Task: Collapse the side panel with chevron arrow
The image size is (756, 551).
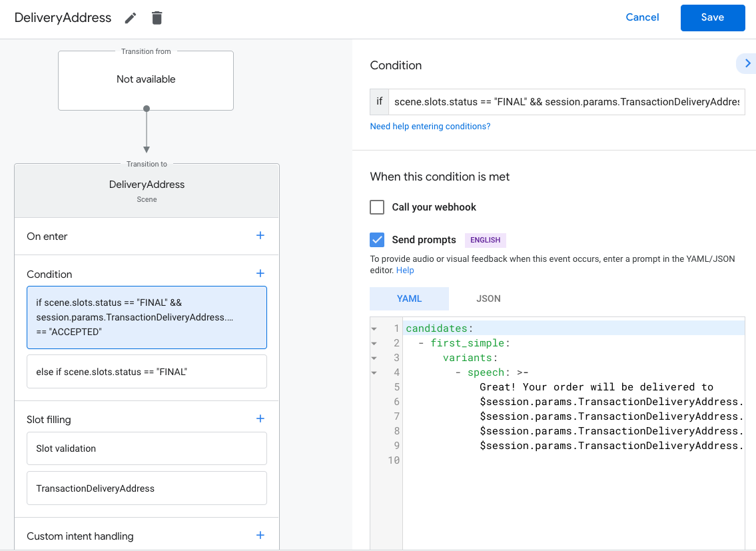Action: (x=747, y=63)
